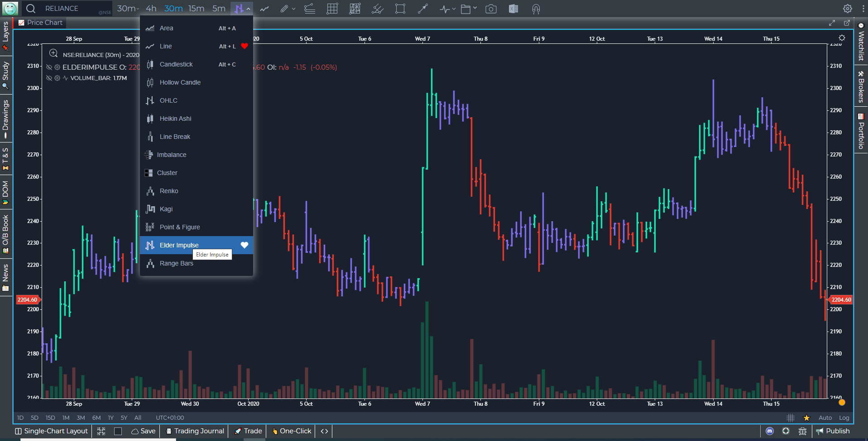
Task: Click the yellow star favorite icon
Action: [x=806, y=418]
